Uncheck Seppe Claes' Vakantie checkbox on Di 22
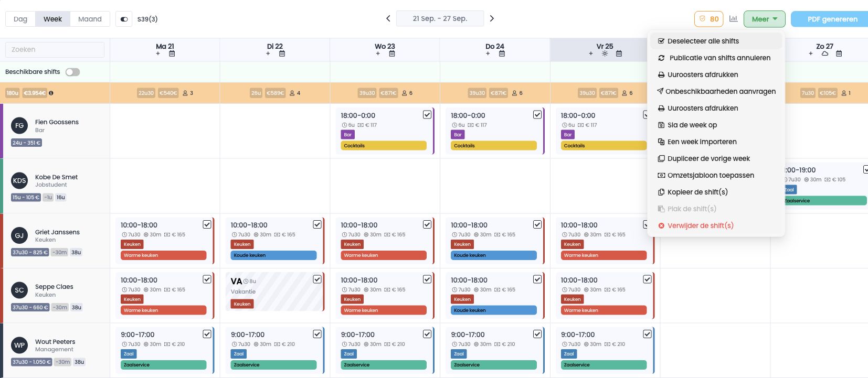Viewport: 868px width, 378px height. (x=317, y=279)
